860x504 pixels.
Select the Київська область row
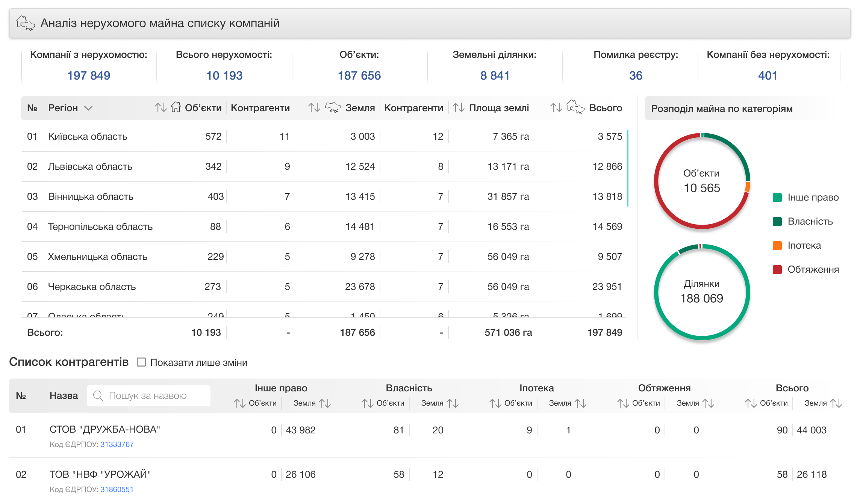pyautogui.click(x=88, y=136)
